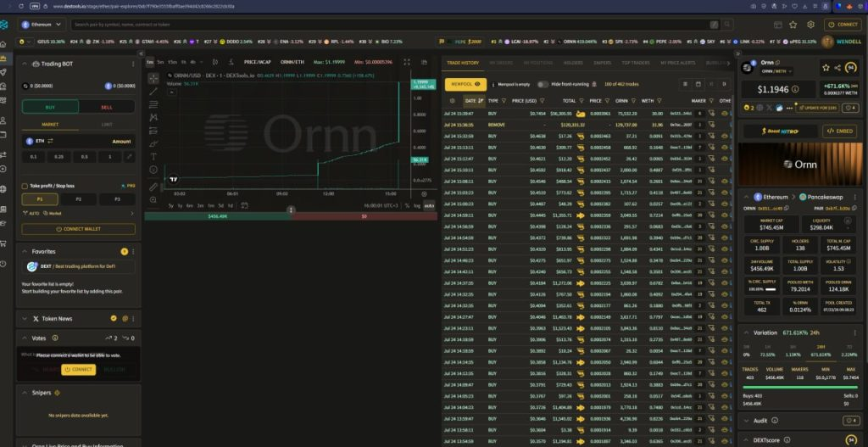The width and height of the screenshot is (868, 447).
Task: Select the ruler measure chart tool
Action: click(x=153, y=187)
